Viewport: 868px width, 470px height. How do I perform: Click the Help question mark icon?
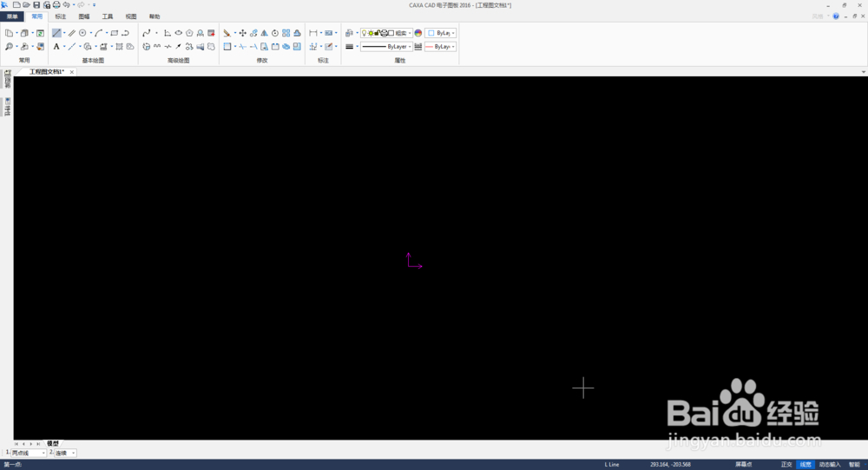(x=836, y=16)
